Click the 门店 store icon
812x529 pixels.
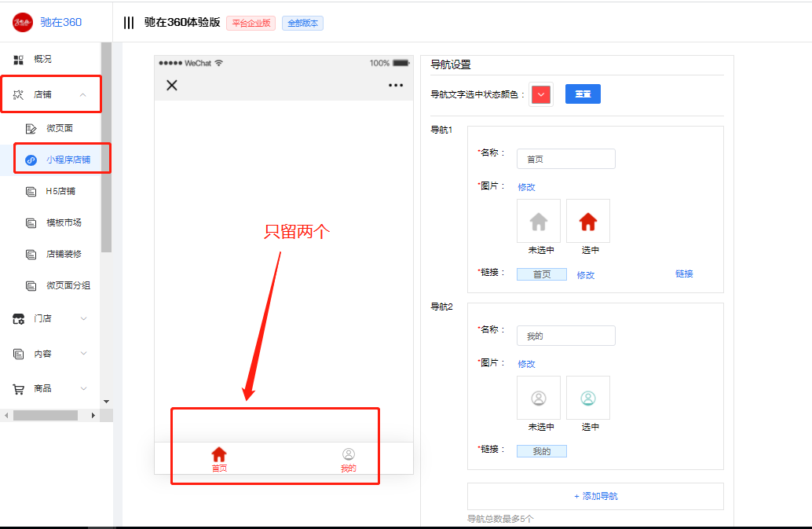(19, 318)
